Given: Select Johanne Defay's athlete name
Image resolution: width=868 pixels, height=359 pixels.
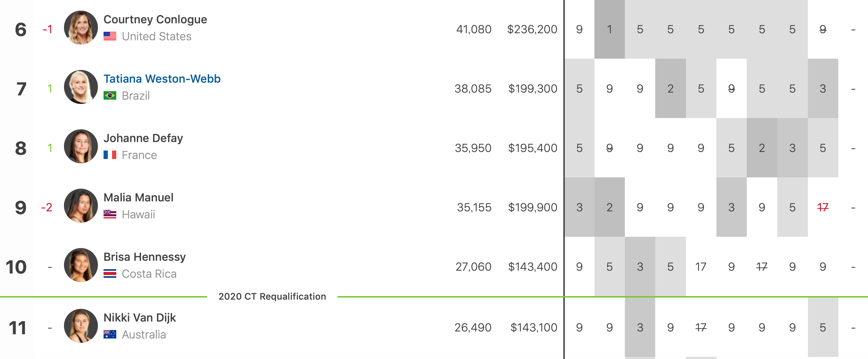Looking at the screenshot, I should [143, 138].
